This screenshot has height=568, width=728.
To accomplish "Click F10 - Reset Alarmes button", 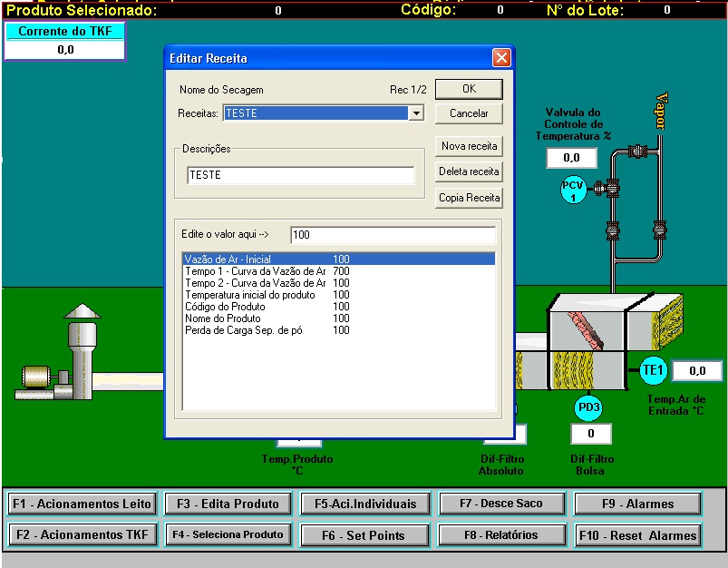I will 638,535.
